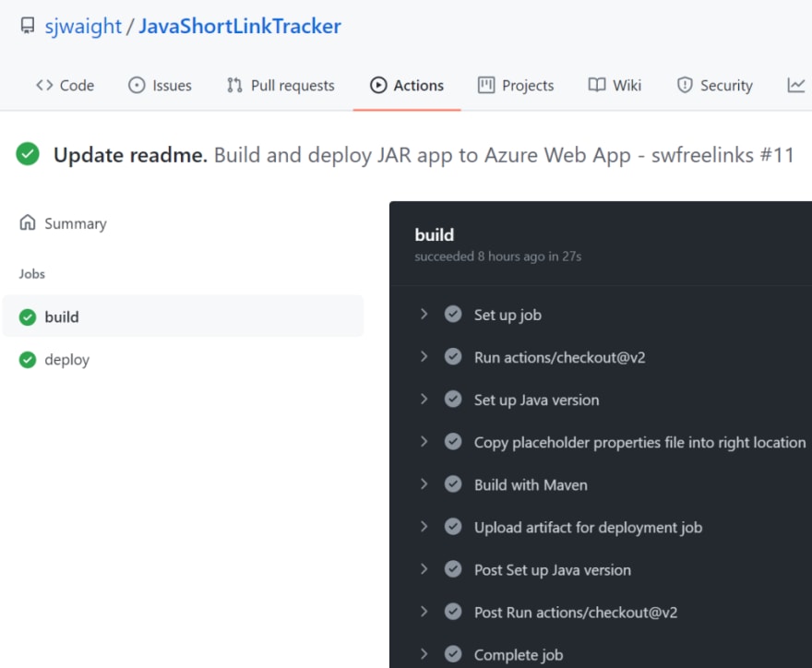812x668 pixels.
Task: Click the Summary home icon
Action: pyautogui.click(x=28, y=222)
